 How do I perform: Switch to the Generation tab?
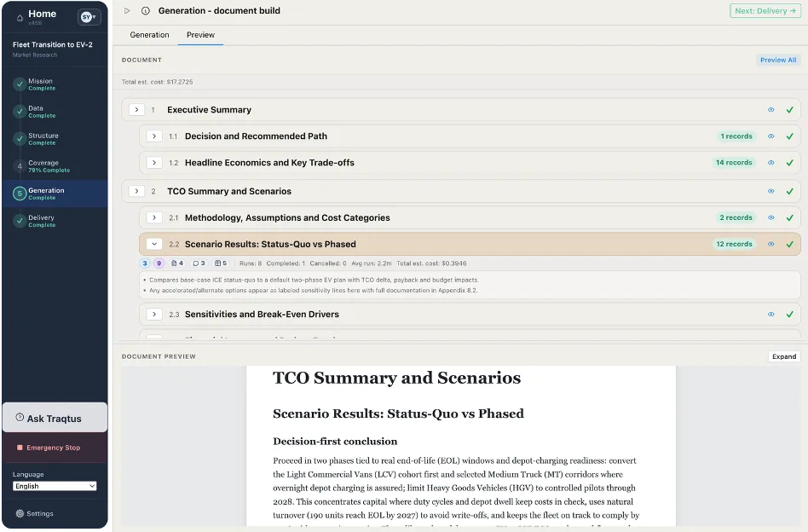coord(149,35)
